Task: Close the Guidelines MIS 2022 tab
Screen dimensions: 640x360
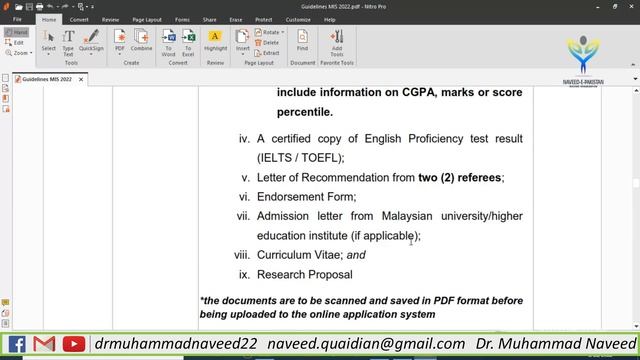Action: (81, 79)
